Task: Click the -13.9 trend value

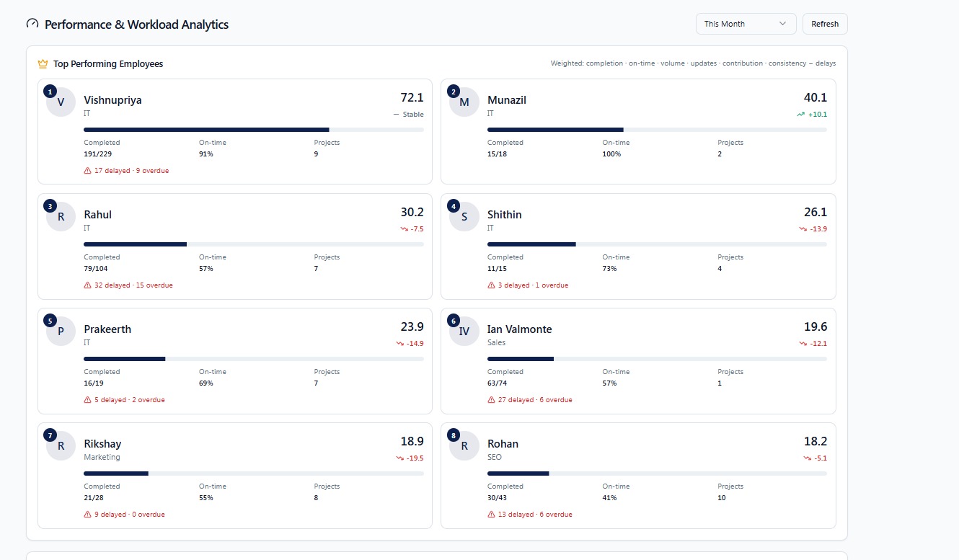Action: click(818, 229)
